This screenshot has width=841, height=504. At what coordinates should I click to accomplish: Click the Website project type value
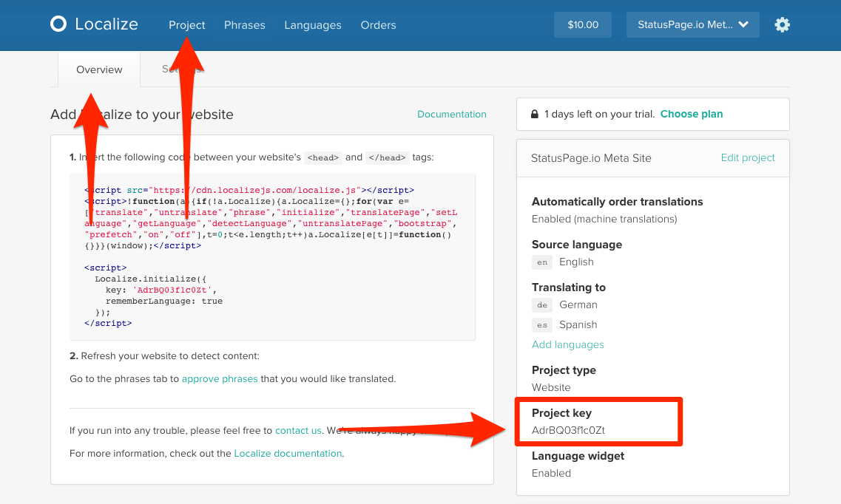(551, 387)
